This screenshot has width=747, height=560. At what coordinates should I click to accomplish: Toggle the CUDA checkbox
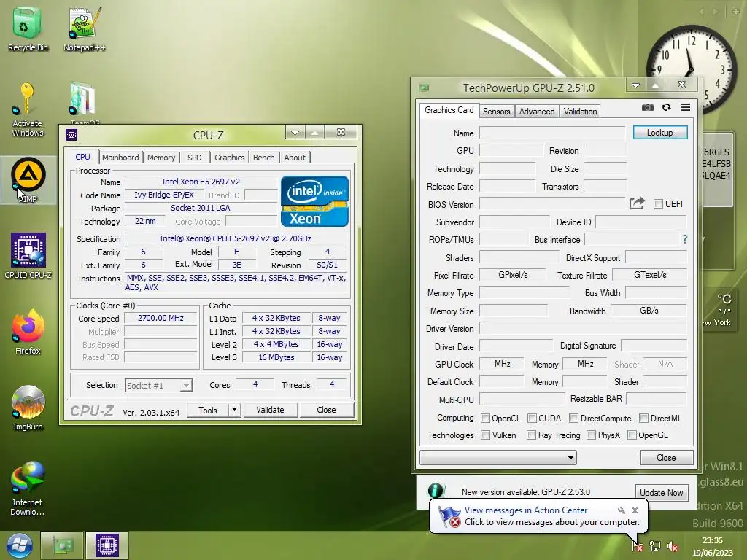pos(532,418)
